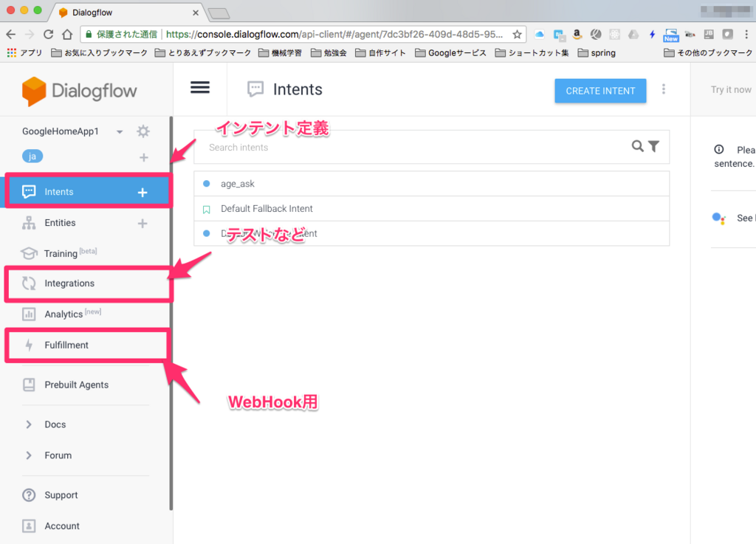Open agent settings gear icon
756x544 pixels.
tap(143, 131)
